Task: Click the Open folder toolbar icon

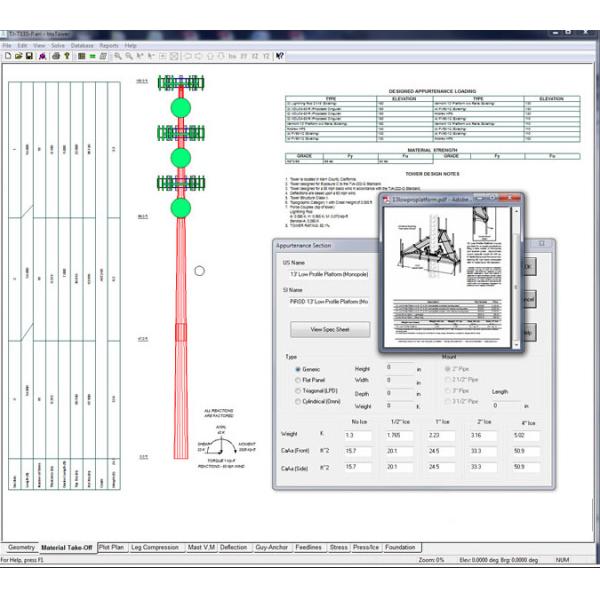Action: (x=18, y=56)
